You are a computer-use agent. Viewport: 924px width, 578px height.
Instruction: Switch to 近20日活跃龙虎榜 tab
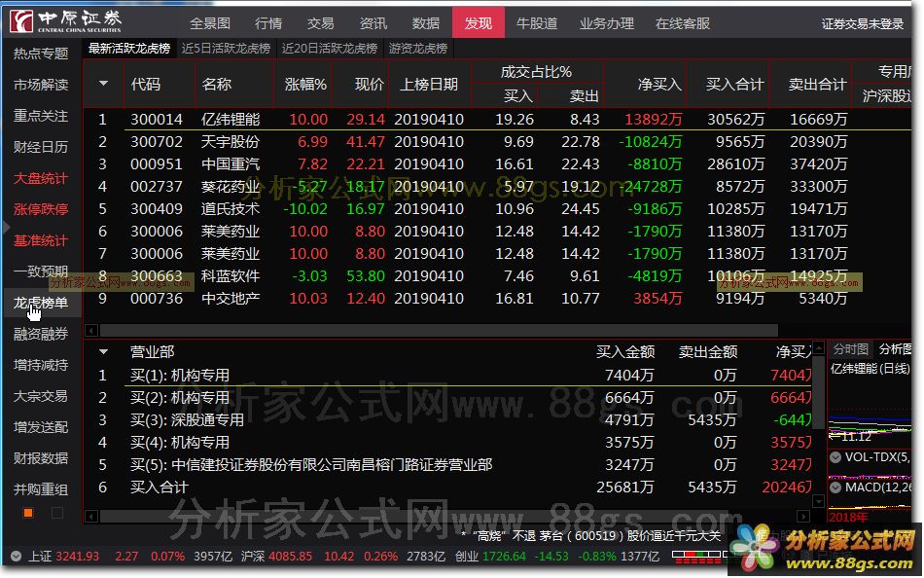[329, 49]
